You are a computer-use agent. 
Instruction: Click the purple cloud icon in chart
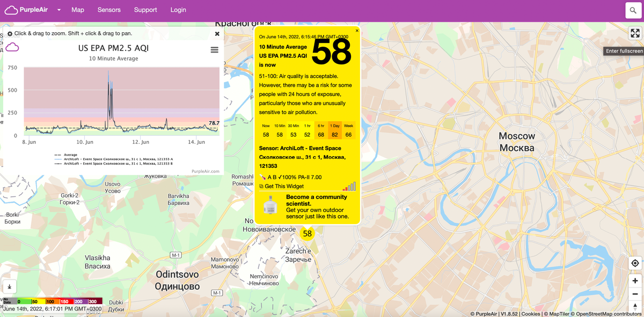click(x=12, y=48)
